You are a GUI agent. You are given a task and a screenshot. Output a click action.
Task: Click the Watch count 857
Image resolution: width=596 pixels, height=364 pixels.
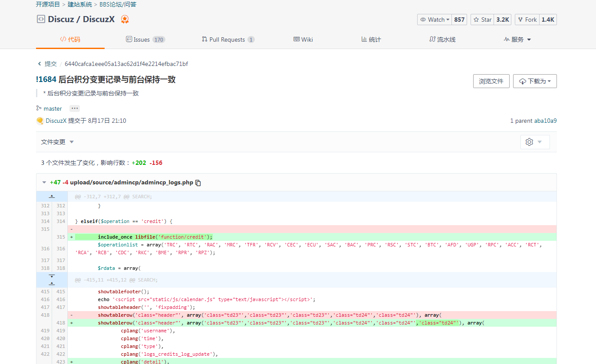pos(459,20)
